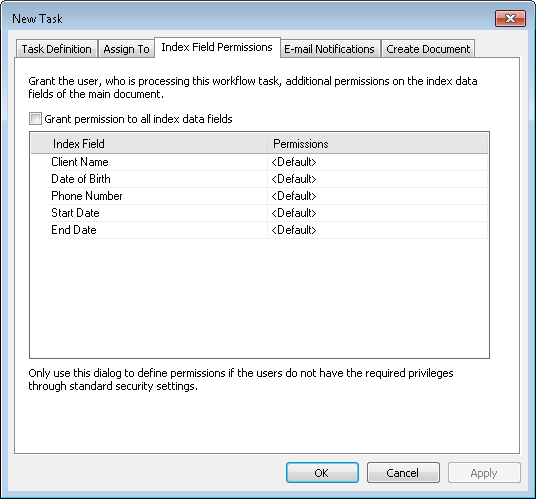Open permissions cell for Phone Number
This screenshot has width=536, height=499.
pos(377,196)
